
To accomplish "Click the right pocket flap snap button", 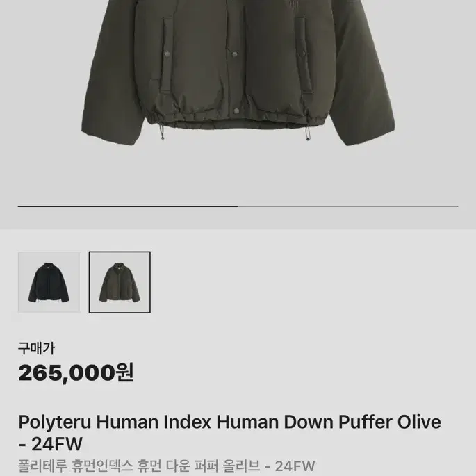I will pyautogui.click(x=303, y=54).
